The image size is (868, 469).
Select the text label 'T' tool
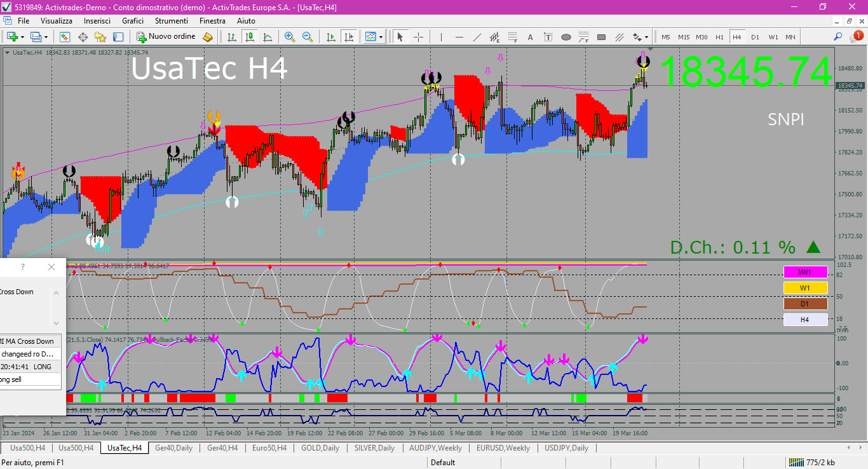pyautogui.click(x=548, y=37)
